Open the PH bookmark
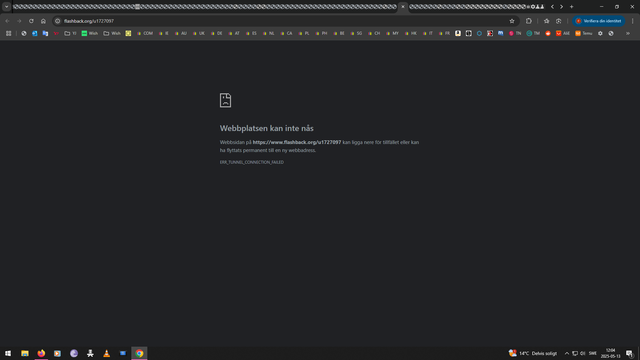This screenshot has height=360, width=640. pyautogui.click(x=322, y=33)
